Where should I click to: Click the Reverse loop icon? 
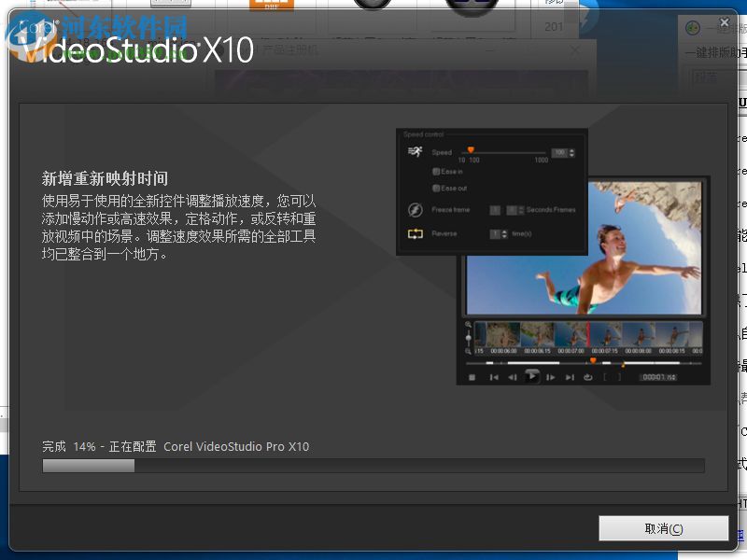[416, 234]
